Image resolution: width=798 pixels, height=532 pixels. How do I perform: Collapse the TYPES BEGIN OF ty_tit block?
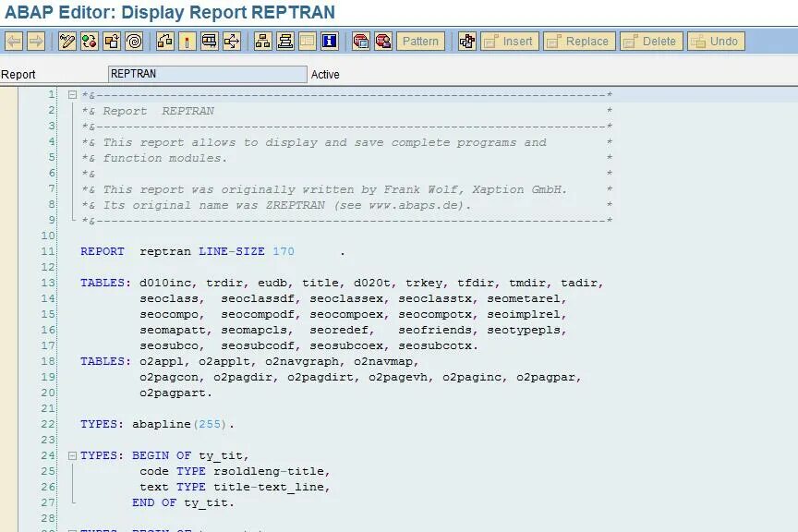pyautogui.click(x=72, y=455)
